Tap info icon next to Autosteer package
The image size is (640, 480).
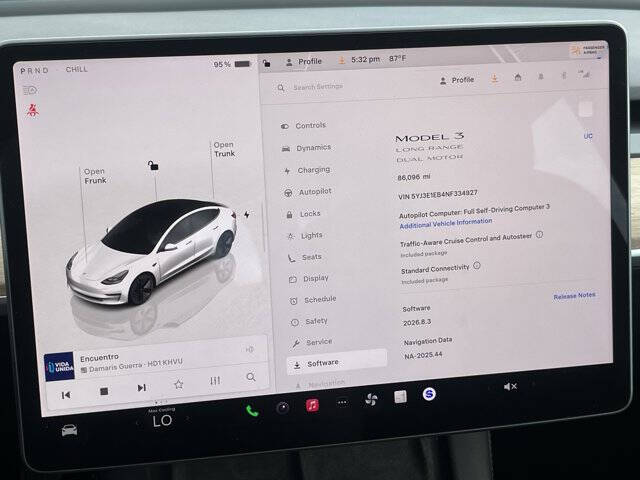coord(539,235)
